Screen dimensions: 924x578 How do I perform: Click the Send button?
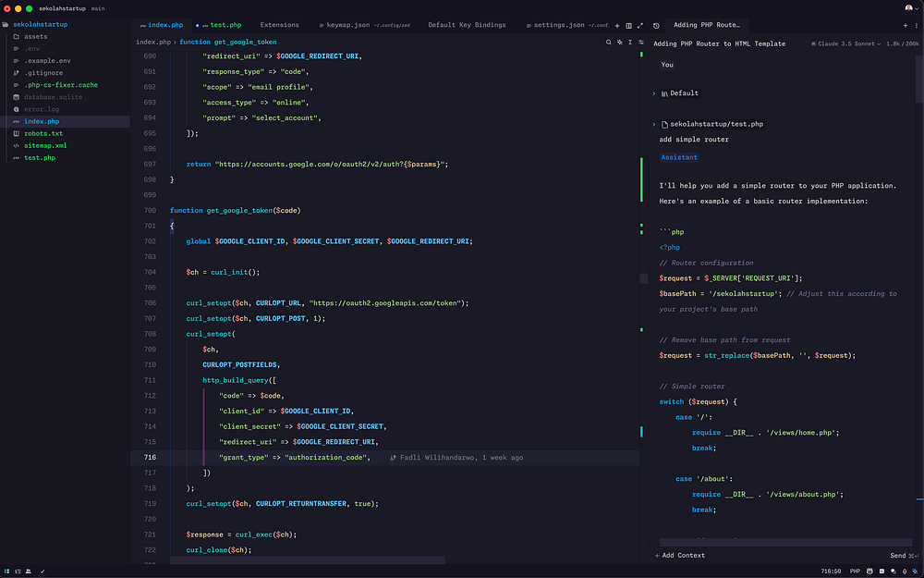(x=904, y=556)
